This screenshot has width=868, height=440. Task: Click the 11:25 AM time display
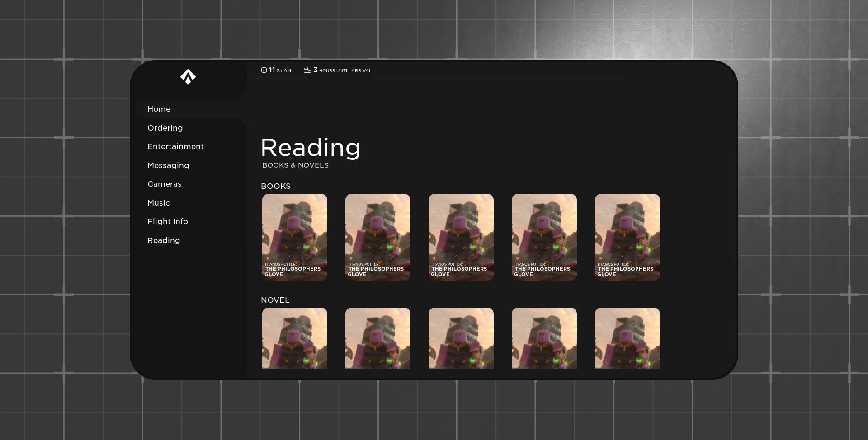(280, 70)
